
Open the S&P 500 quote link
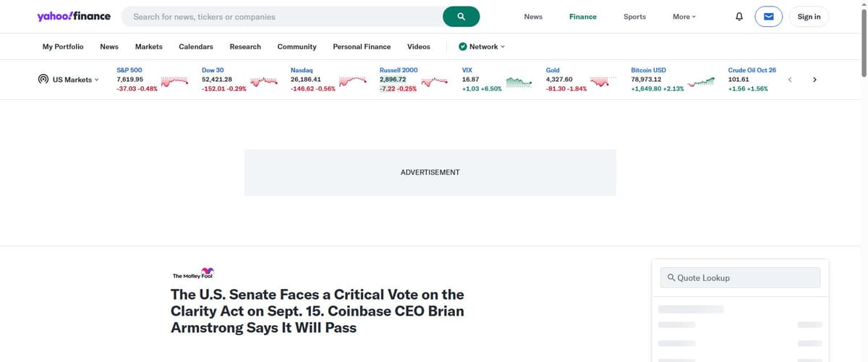[129, 70]
